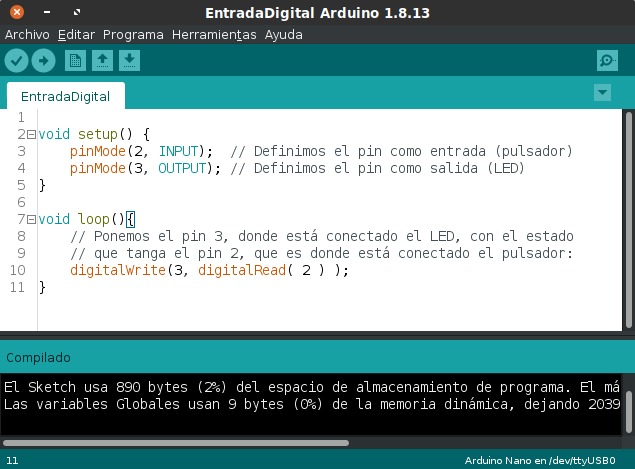The image size is (635, 469).
Task: Open the Programa menu
Action: click(133, 34)
